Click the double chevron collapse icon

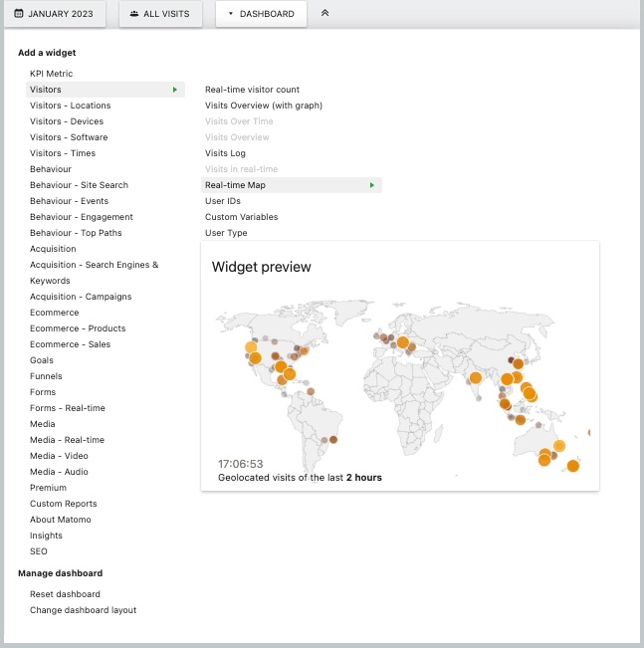click(x=325, y=14)
